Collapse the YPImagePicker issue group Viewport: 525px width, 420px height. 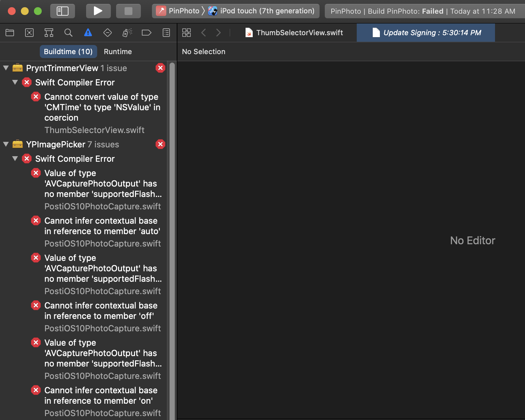pos(6,144)
